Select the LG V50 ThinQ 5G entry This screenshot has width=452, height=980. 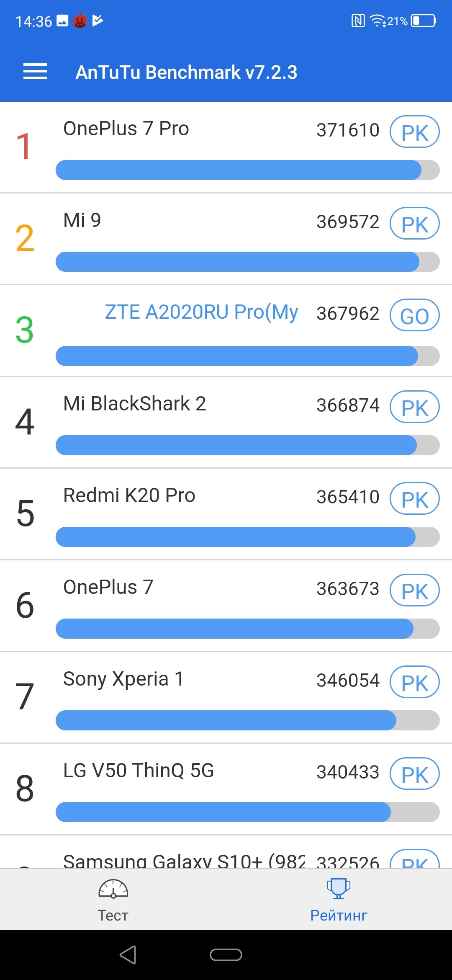point(139,771)
